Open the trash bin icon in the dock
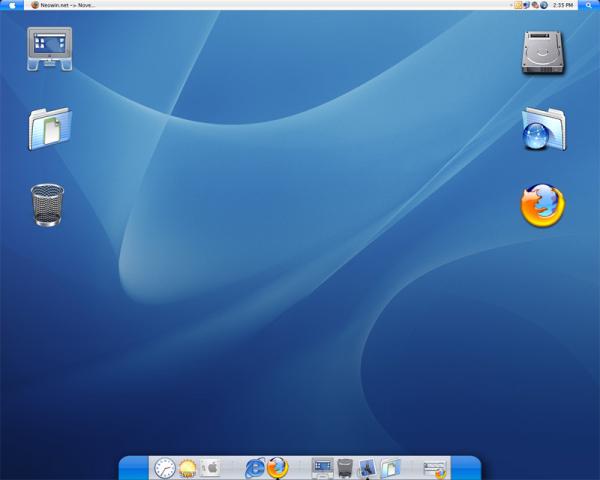This screenshot has width=600, height=480. pos(345,468)
